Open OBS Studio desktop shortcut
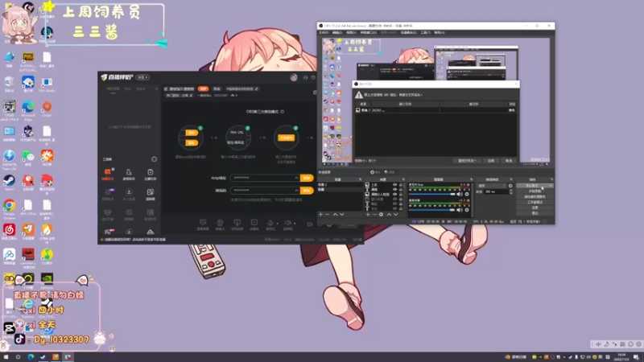This screenshot has height=362, width=644. coord(47,84)
